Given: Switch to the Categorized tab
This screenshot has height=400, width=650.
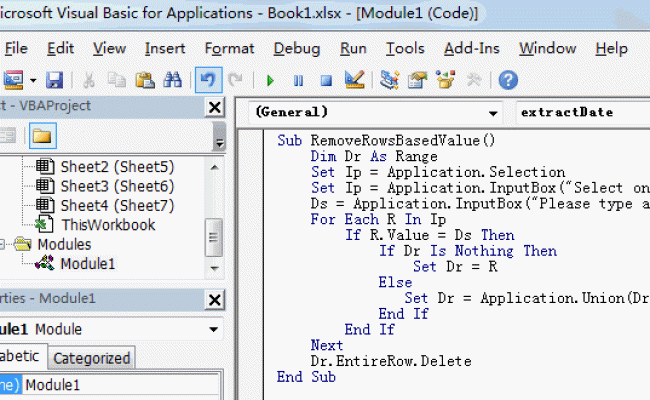Looking at the screenshot, I should (92, 359).
